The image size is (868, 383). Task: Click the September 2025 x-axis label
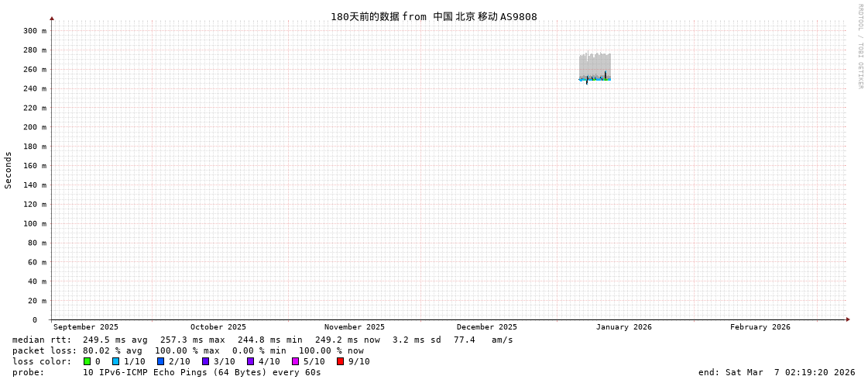click(86, 327)
